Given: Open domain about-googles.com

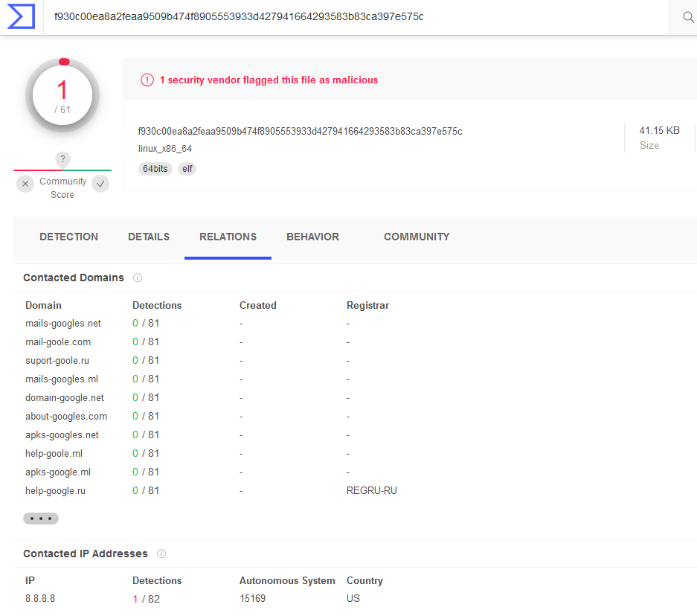Looking at the screenshot, I should pos(66,417).
